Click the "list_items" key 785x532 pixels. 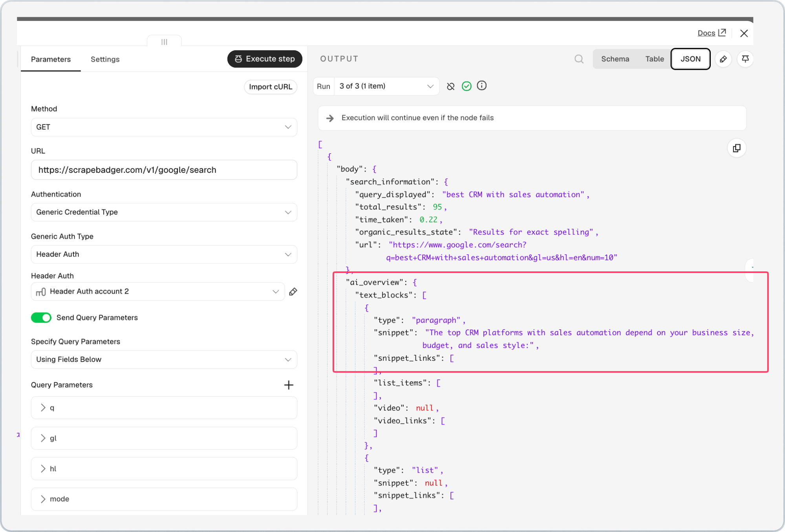pos(400,383)
